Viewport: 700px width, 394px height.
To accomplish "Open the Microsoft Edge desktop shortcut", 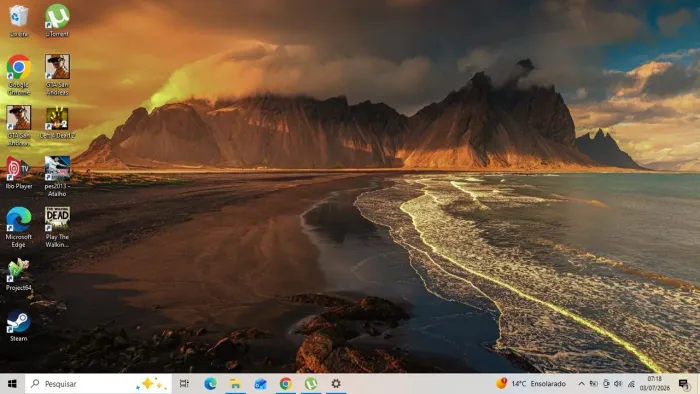I will click(x=18, y=227).
